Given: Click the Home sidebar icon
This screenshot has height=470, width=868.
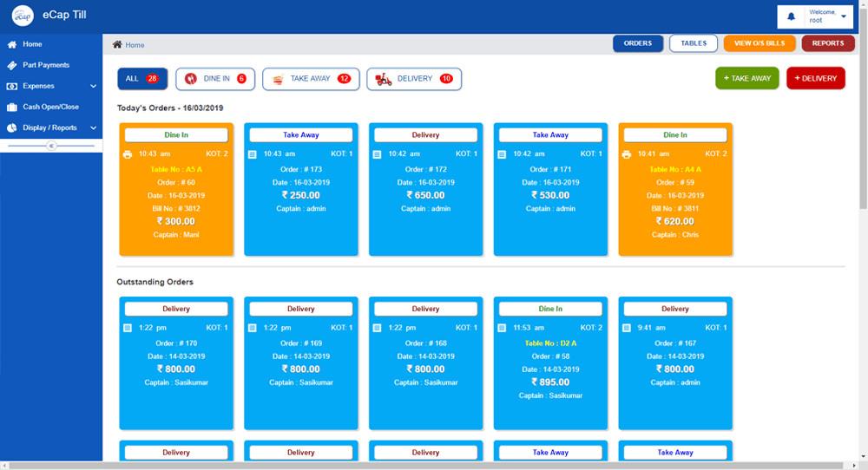Looking at the screenshot, I should click(x=11, y=44).
